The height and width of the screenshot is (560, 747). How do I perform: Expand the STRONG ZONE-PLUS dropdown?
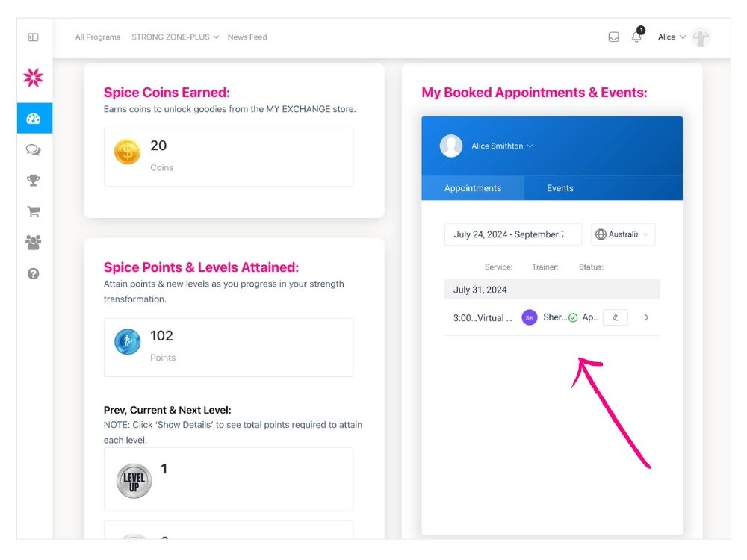(x=175, y=37)
